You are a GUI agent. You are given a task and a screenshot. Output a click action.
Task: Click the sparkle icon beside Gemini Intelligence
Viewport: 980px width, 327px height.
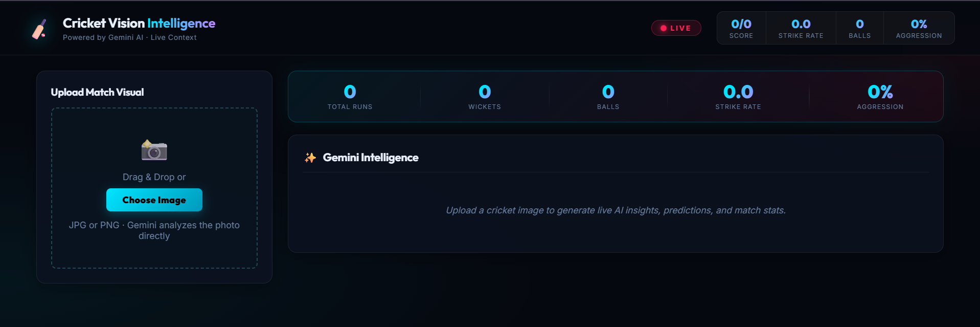point(310,158)
